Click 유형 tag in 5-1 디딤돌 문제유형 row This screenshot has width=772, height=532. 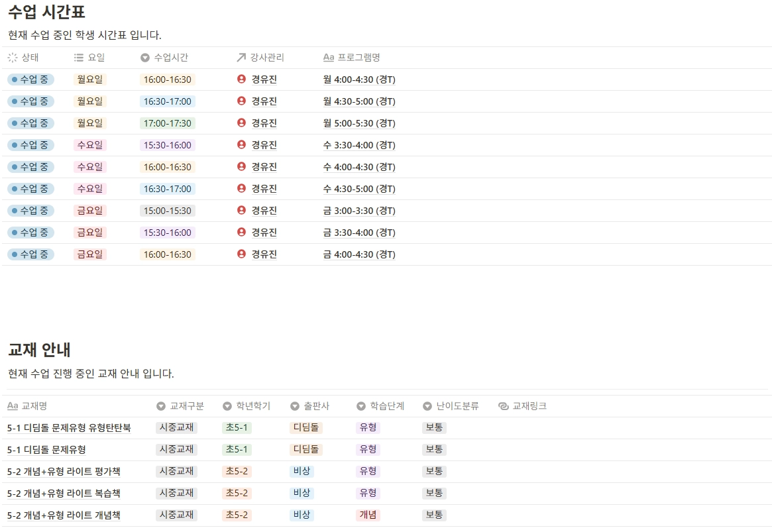pos(368,449)
